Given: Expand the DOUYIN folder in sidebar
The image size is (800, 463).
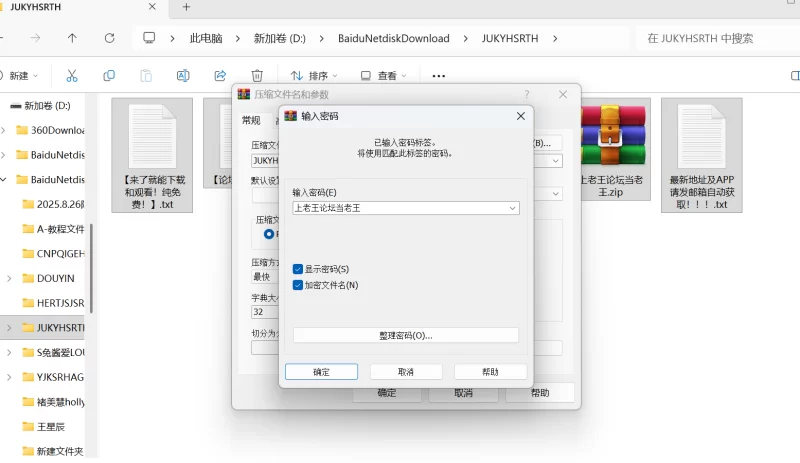Looking at the screenshot, I should tap(9, 278).
